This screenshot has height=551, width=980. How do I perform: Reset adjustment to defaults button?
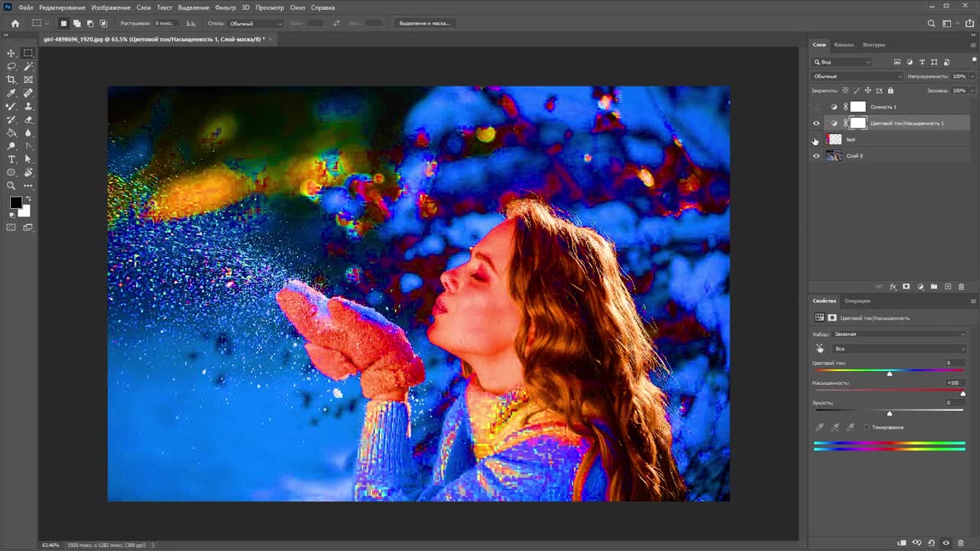pyautogui.click(x=931, y=543)
